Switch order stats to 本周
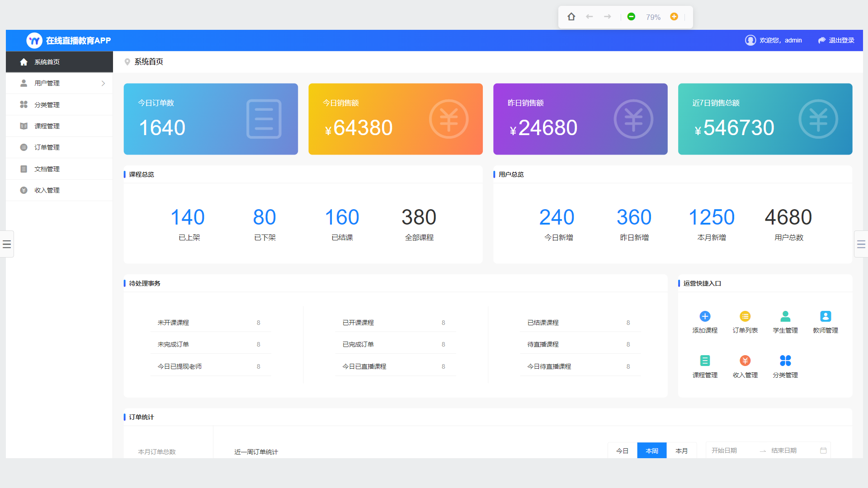Image resolution: width=868 pixels, height=488 pixels. pyautogui.click(x=652, y=450)
